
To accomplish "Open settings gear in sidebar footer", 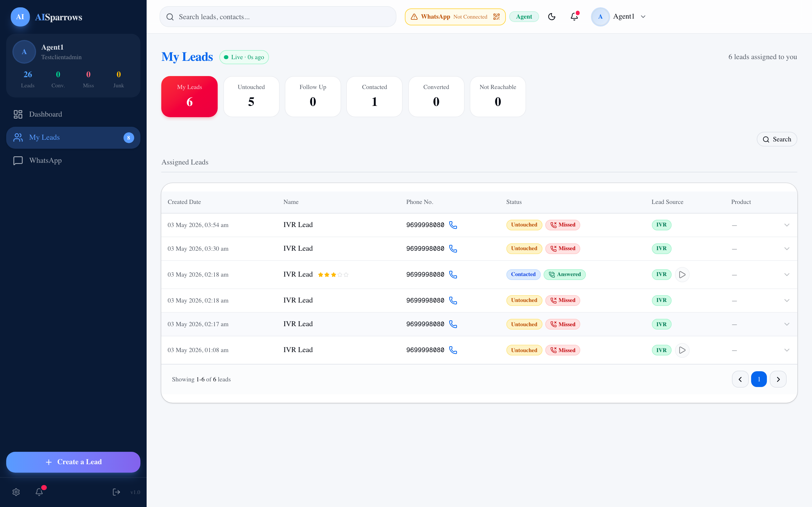I will point(16,492).
